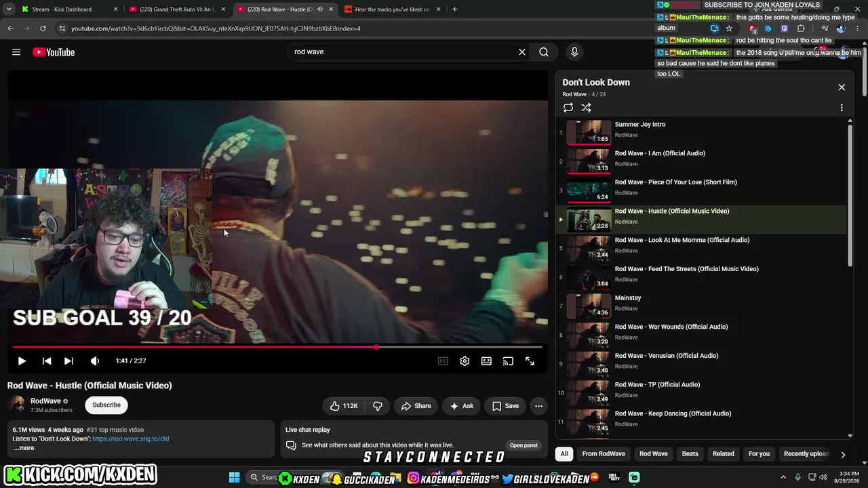Open the live chat replay panel
This screenshot has height=488, width=868.
point(524,445)
